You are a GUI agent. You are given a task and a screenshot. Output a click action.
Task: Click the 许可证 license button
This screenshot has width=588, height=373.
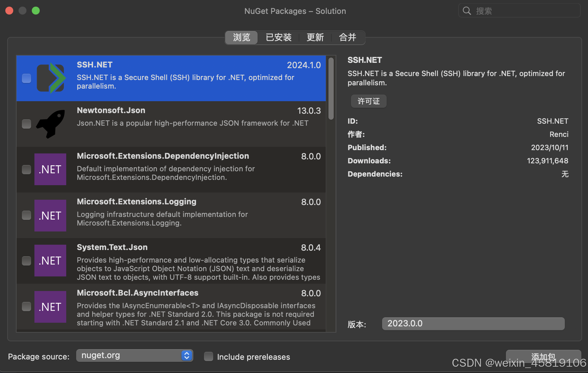click(368, 101)
